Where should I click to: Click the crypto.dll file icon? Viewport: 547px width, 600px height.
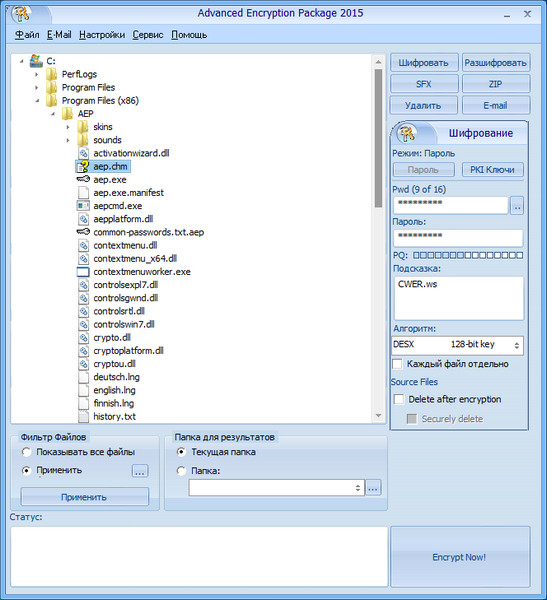tap(83, 338)
